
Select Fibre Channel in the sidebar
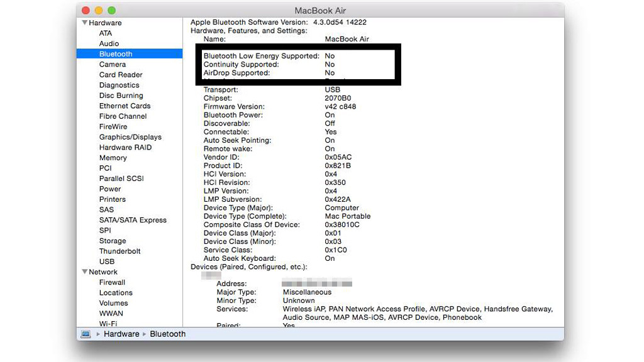click(x=123, y=116)
